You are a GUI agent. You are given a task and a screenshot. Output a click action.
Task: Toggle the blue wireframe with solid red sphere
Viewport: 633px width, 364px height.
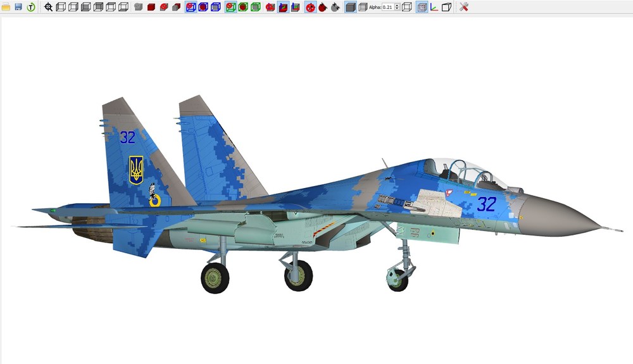pos(203,7)
